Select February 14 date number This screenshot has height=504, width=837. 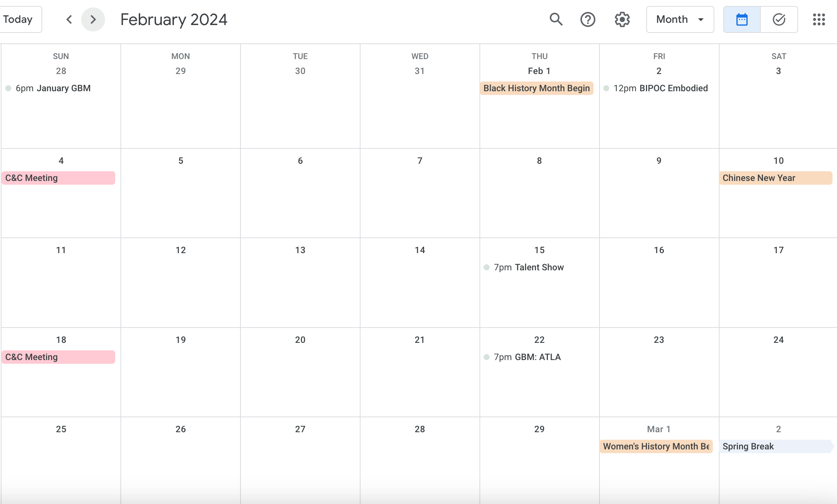420,250
